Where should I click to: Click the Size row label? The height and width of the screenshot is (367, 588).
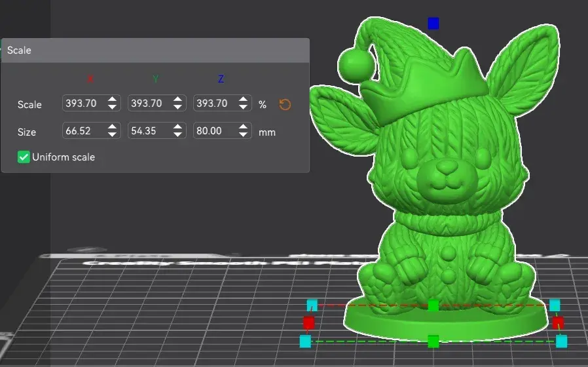(x=27, y=132)
